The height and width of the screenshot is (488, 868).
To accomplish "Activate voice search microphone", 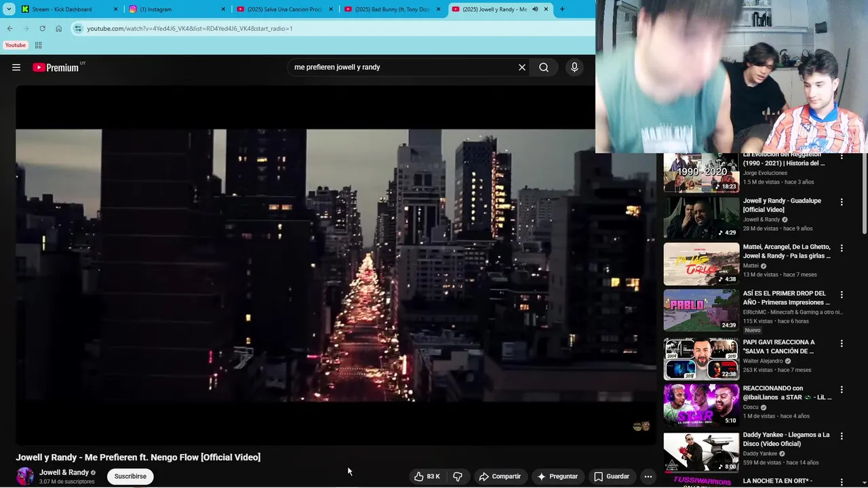I will tap(574, 67).
